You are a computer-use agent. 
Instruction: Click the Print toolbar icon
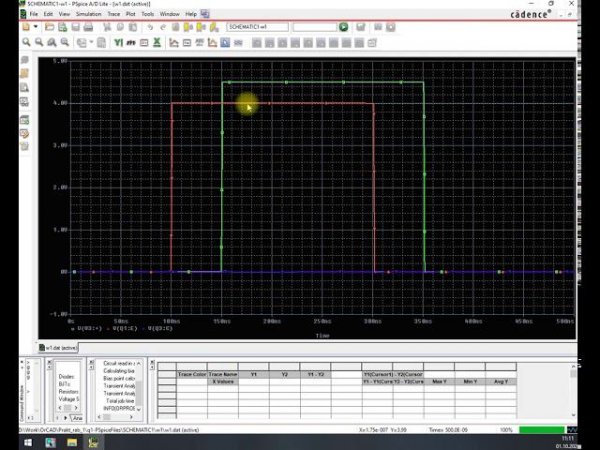click(x=88, y=27)
